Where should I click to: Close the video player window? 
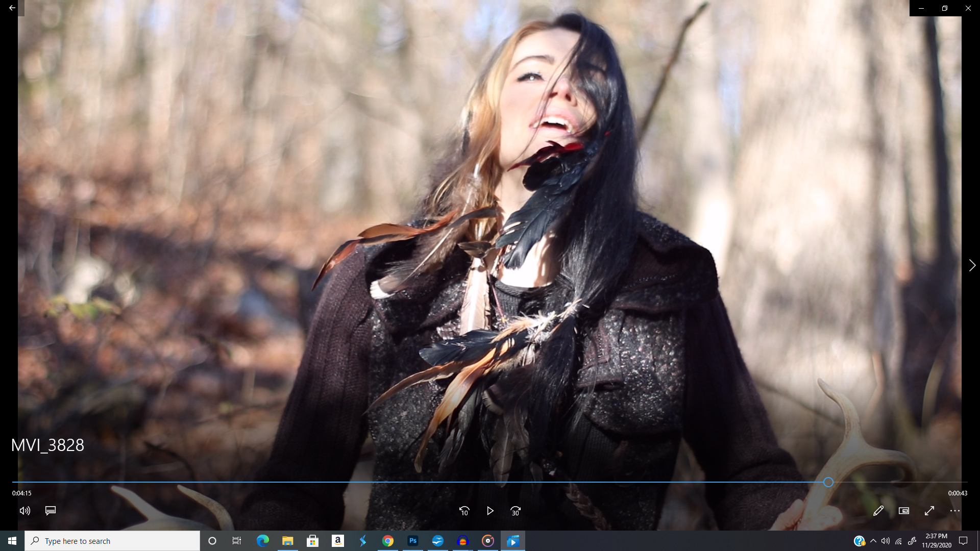pyautogui.click(x=968, y=8)
